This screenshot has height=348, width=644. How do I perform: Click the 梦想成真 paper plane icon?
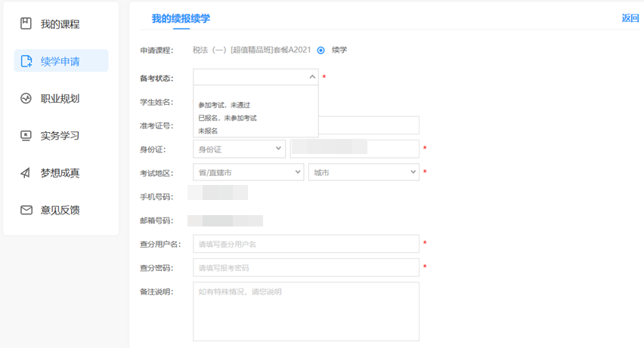pyautogui.click(x=26, y=173)
